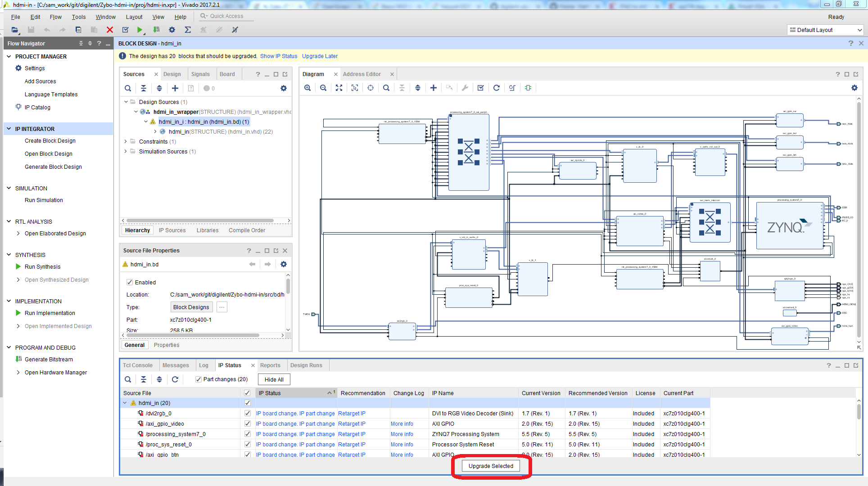Validate the design with the diagram checkmark icon
This screenshot has width=868, height=486.
pyautogui.click(x=481, y=88)
